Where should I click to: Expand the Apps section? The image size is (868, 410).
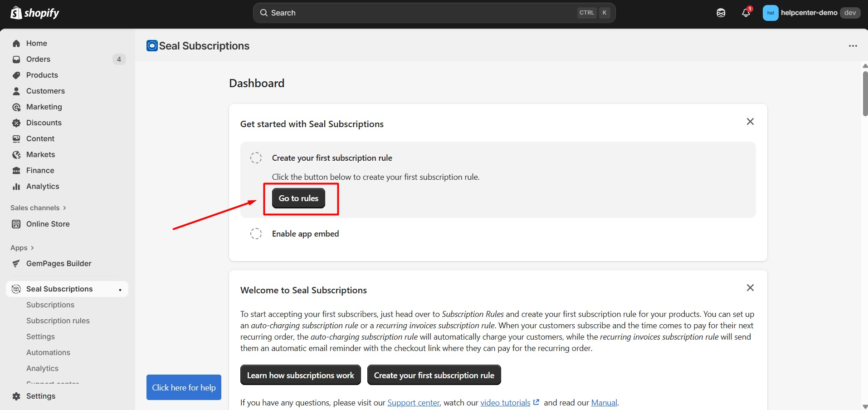pos(22,248)
